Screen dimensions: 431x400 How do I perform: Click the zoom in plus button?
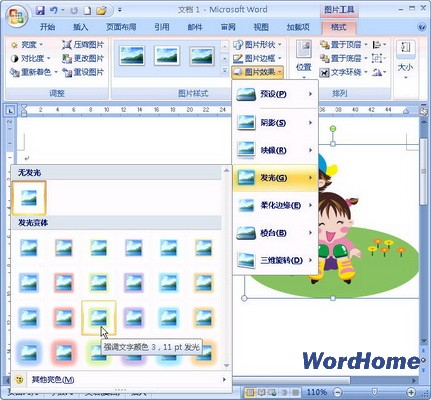coord(411,392)
